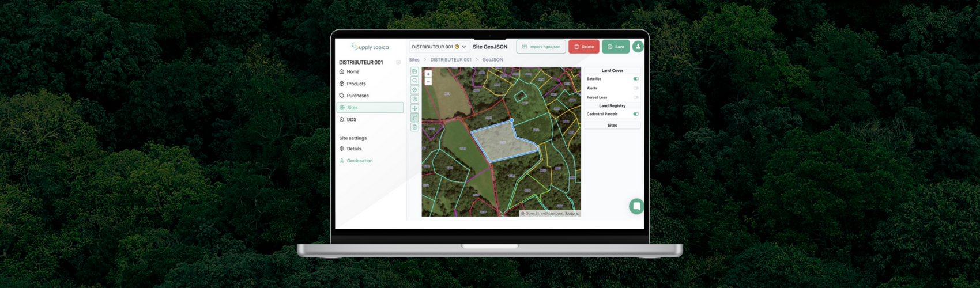Open the user profile avatar

coord(638,47)
